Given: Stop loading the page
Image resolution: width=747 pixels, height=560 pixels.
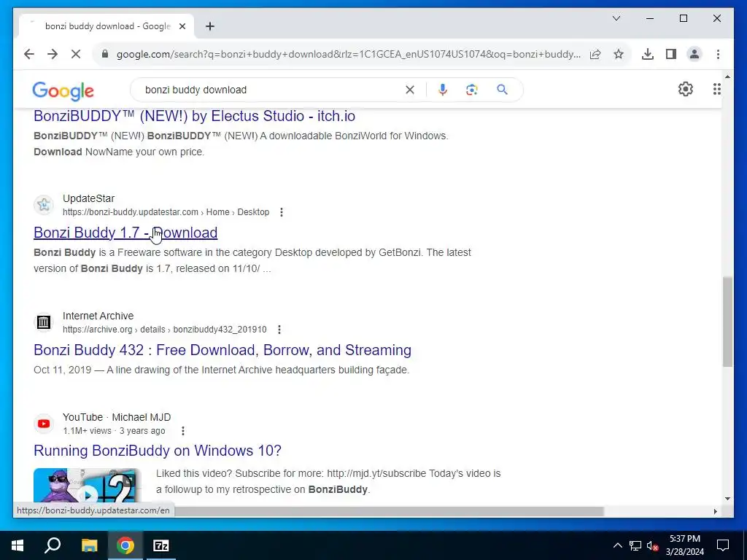Looking at the screenshot, I should 76,54.
